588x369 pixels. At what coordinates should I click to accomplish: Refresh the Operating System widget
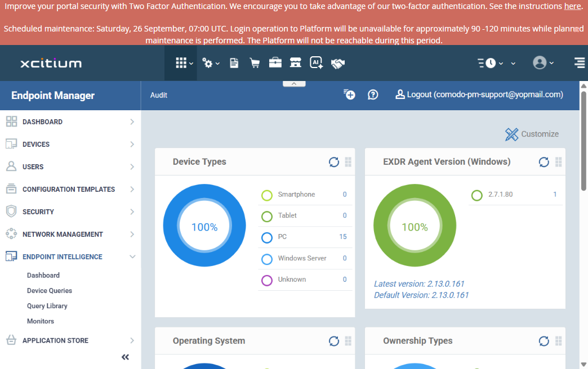point(334,341)
